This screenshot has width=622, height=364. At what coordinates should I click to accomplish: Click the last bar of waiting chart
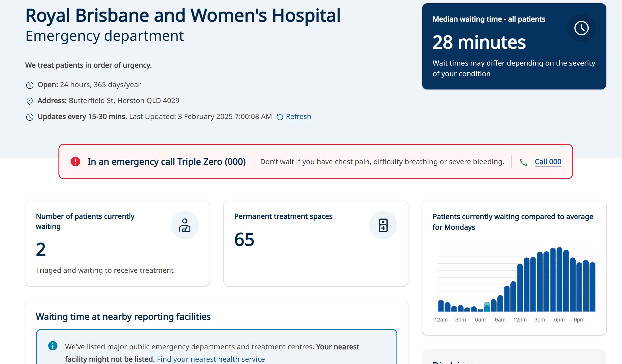tap(592, 287)
